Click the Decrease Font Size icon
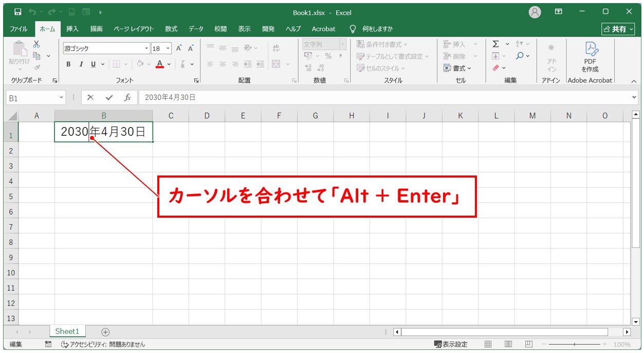The width and height of the screenshot is (644, 353). 191,48
